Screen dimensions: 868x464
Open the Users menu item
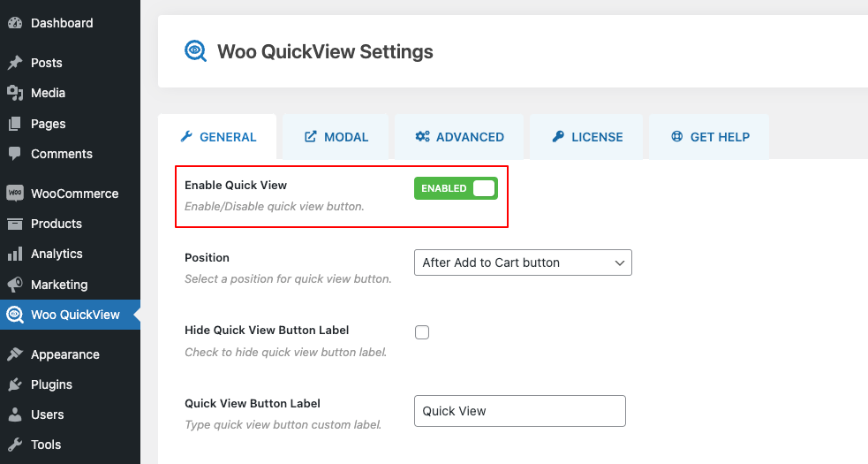point(48,415)
